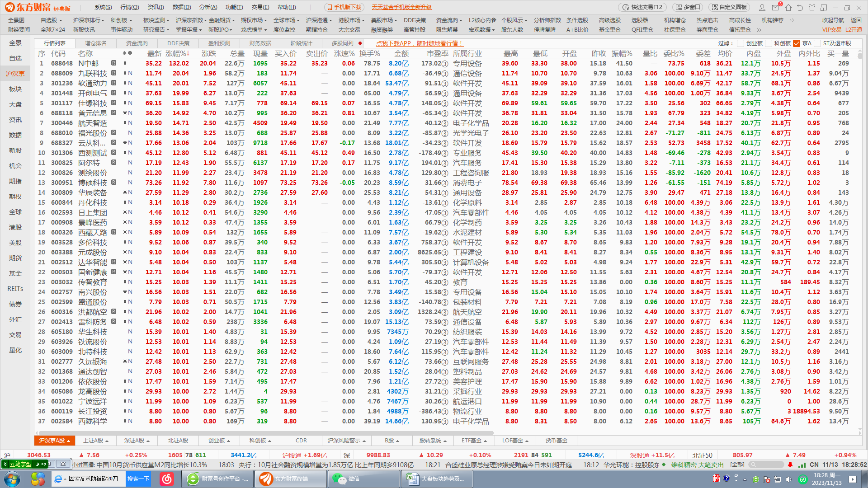Open the message inbox envelope icon
Viewport: 868px width, 488px height.
[776, 7]
